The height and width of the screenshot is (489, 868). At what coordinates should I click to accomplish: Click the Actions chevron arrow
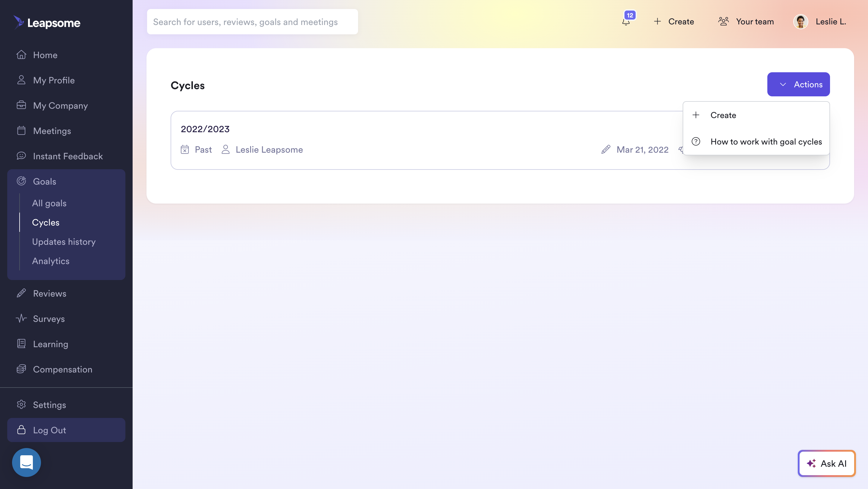point(783,85)
